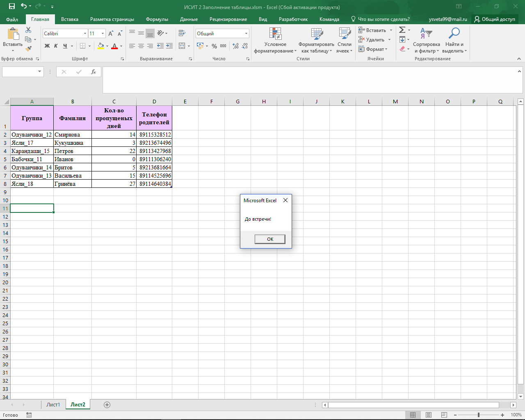This screenshot has width=525, height=420.
Task: Expand the font size dropdown
Action: click(x=103, y=34)
